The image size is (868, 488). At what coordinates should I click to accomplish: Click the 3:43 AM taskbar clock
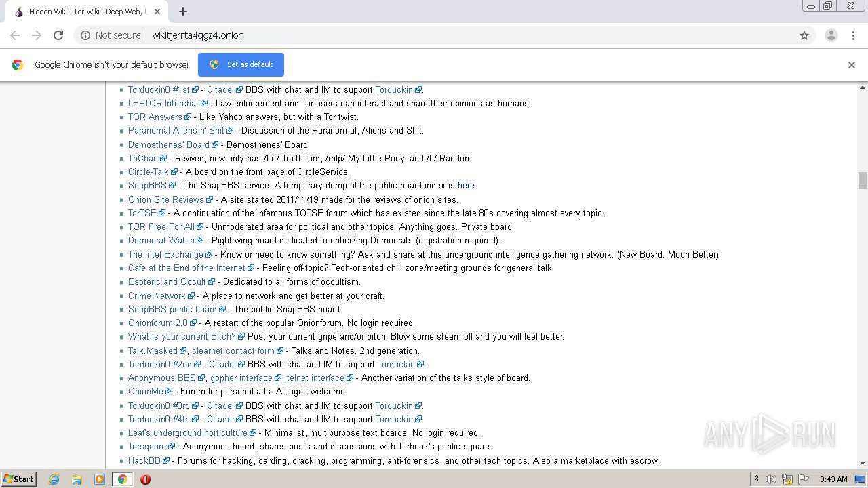pyautogui.click(x=833, y=479)
